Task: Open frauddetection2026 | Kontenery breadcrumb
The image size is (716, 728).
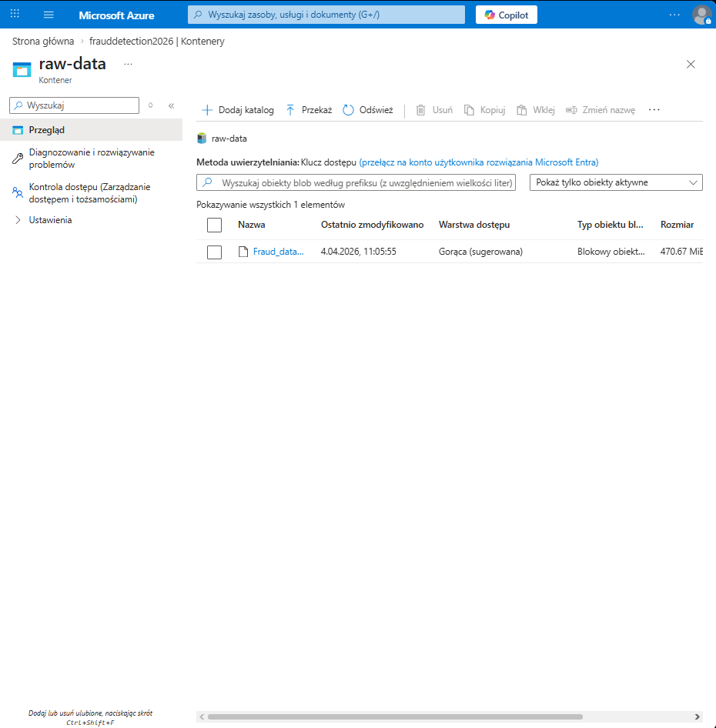Action: pyautogui.click(x=156, y=42)
